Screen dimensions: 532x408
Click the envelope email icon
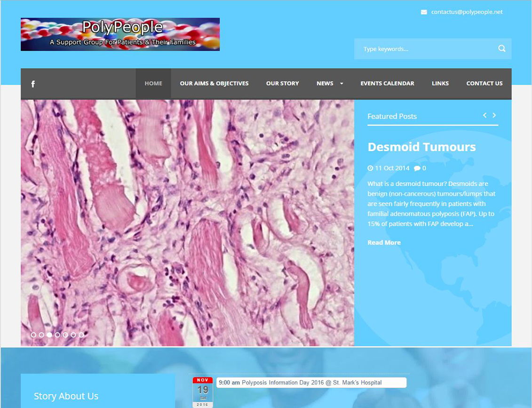424,12
